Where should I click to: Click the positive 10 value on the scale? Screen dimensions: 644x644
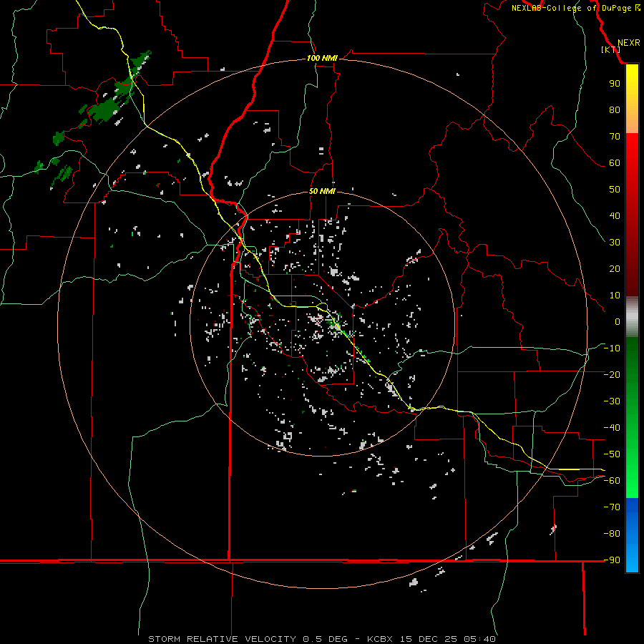[x=615, y=296]
